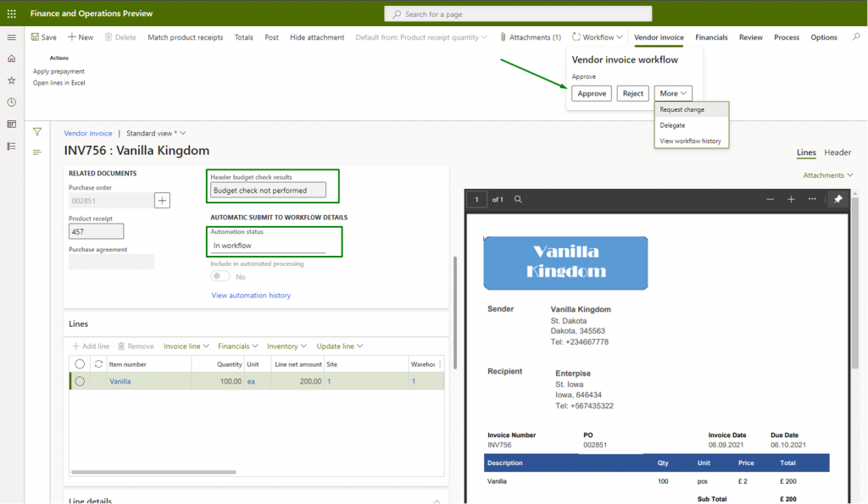
Task: Open Favorites star in the sidebar
Action: click(11, 80)
